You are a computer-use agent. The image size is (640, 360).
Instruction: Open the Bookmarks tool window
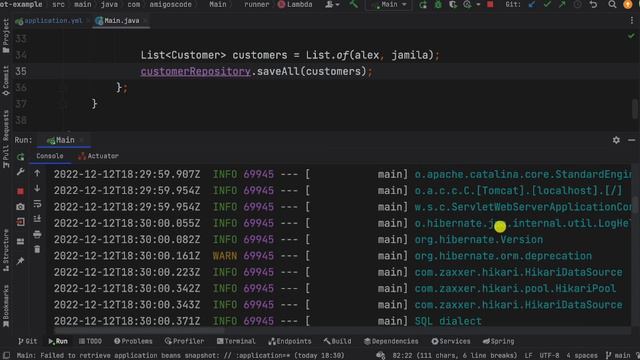coord(6,306)
